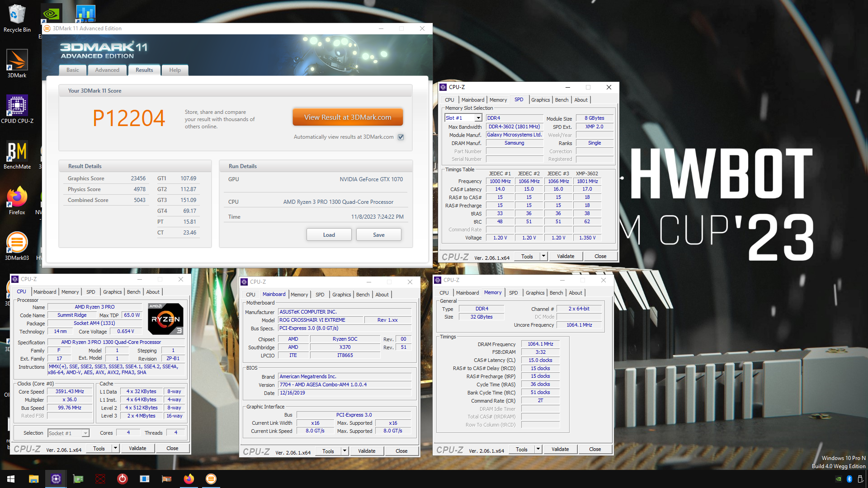Viewport: 868px width, 488px height.
Task: Click the P12204 score text
Action: click(x=129, y=118)
